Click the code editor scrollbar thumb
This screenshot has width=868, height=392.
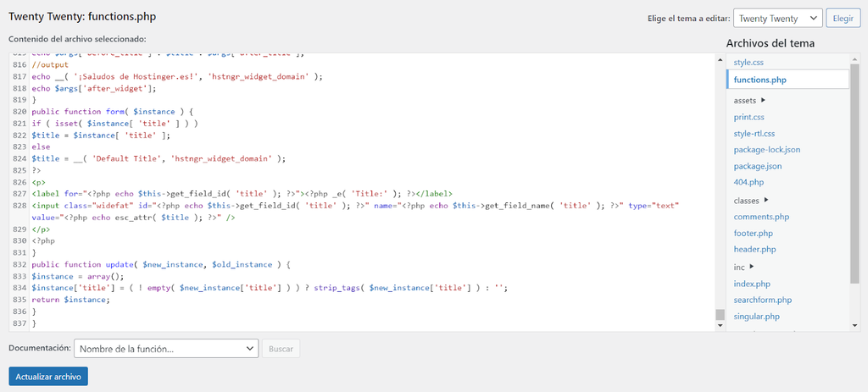(x=720, y=315)
